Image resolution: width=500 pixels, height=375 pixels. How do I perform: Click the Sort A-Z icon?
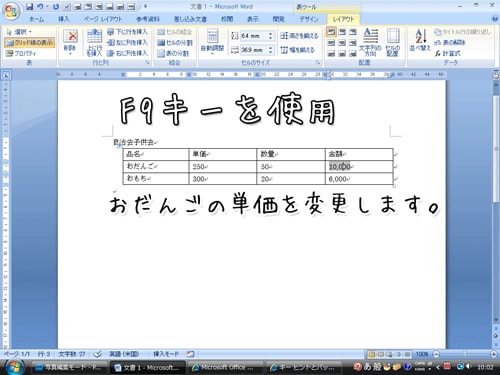tap(420, 40)
